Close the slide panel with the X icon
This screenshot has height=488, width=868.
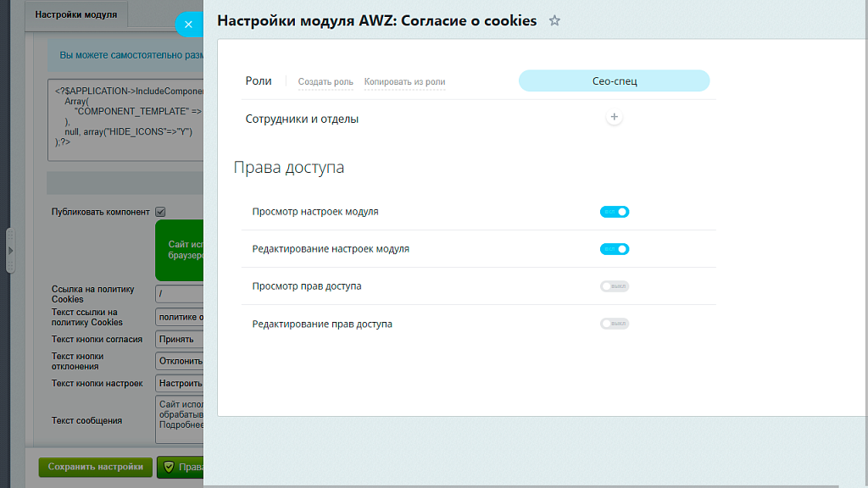tap(188, 24)
